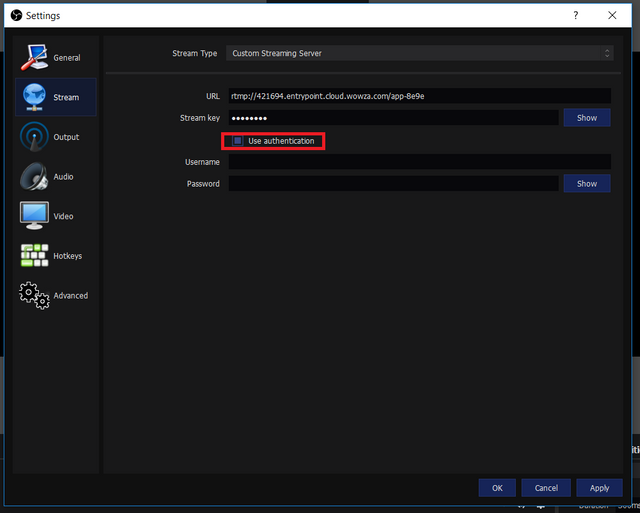The width and height of the screenshot is (640, 513).
Task: Show the stream key
Action: tap(587, 118)
